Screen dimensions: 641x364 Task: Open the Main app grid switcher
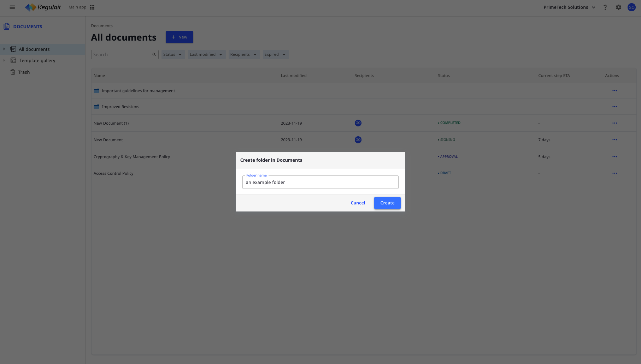point(92,7)
